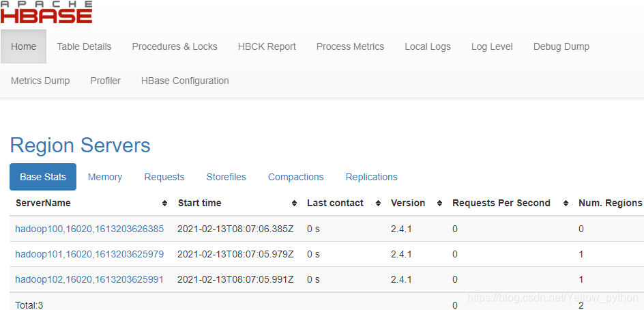The height and width of the screenshot is (310, 644).
Task: View HBase Configuration
Action: [x=186, y=81]
